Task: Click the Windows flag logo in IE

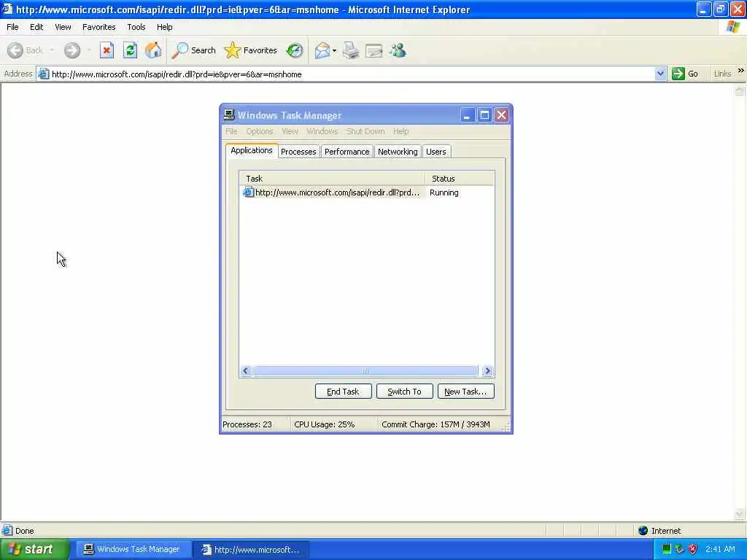Action: (x=733, y=27)
